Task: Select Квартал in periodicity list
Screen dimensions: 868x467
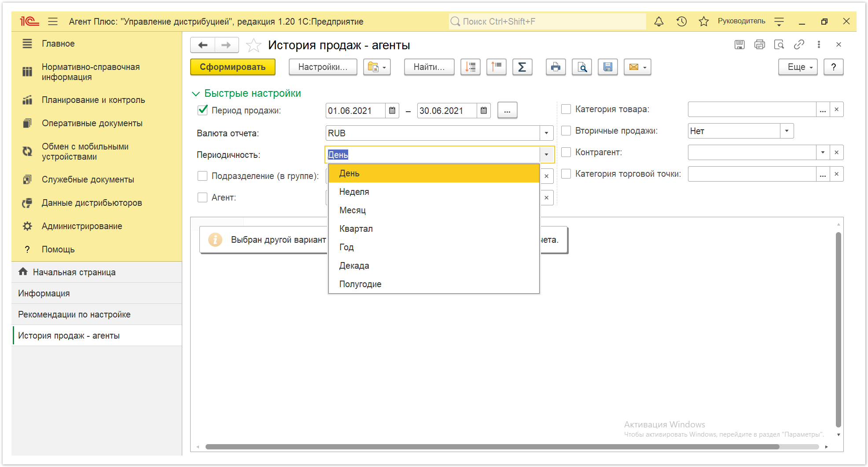Action: [x=434, y=229]
